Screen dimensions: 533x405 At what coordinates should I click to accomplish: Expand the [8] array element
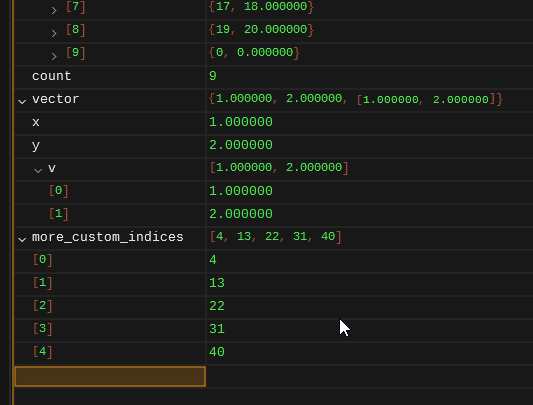[x=54, y=33]
